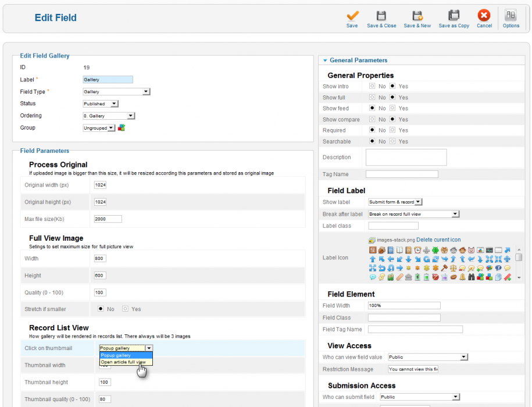This screenshot has width=532, height=407.
Task: Collapse the General Parameters section
Action: point(326,60)
